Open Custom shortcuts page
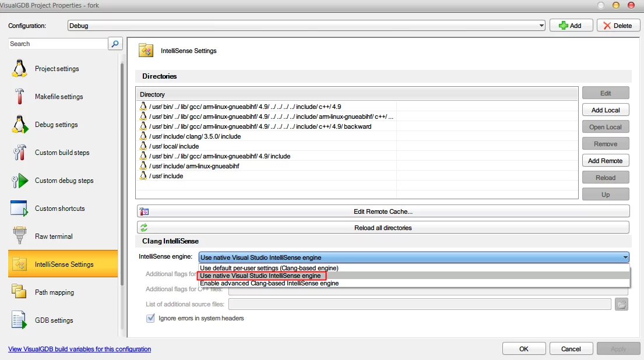Image resolution: width=644 pixels, height=360 pixels. pyautogui.click(x=59, y=209)
